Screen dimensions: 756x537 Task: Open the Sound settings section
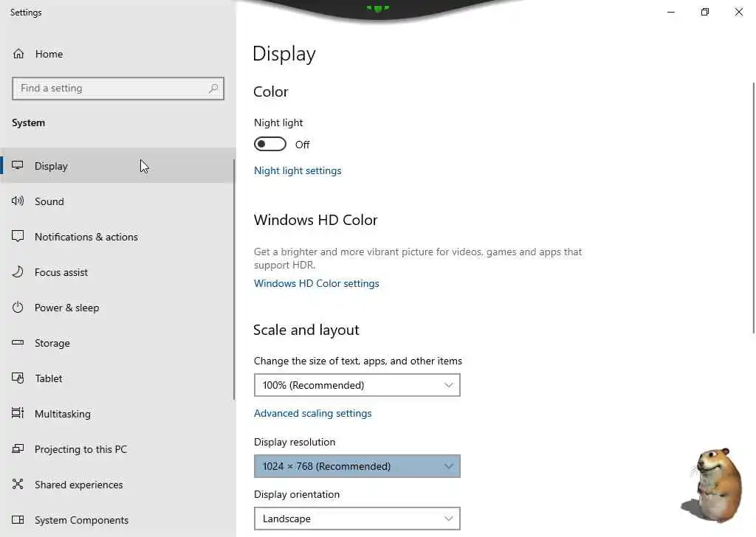[117, 201]
